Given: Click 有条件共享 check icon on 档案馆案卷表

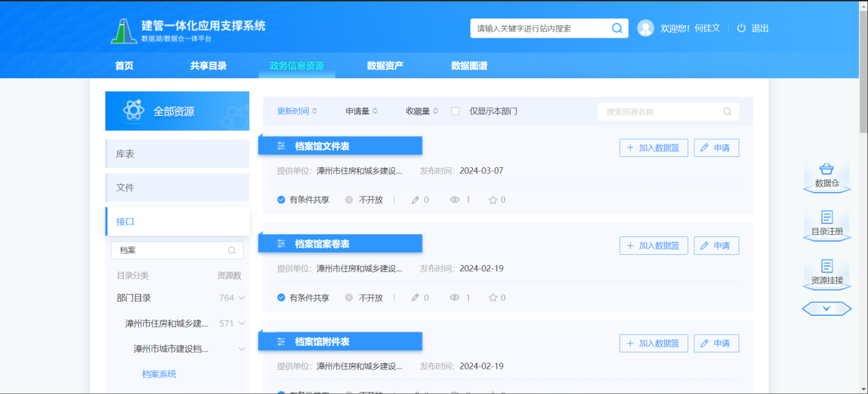Looking at the screenshot, I should pyautogui.click(x=281, y=298).
